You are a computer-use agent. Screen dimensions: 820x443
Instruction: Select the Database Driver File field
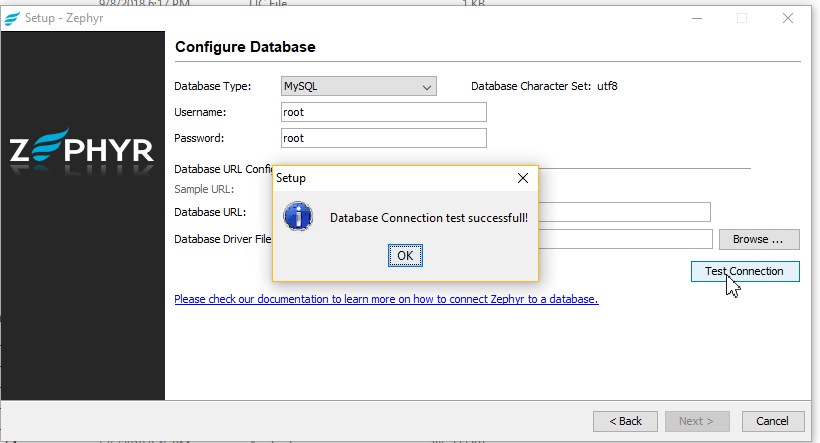coord(626,239)
